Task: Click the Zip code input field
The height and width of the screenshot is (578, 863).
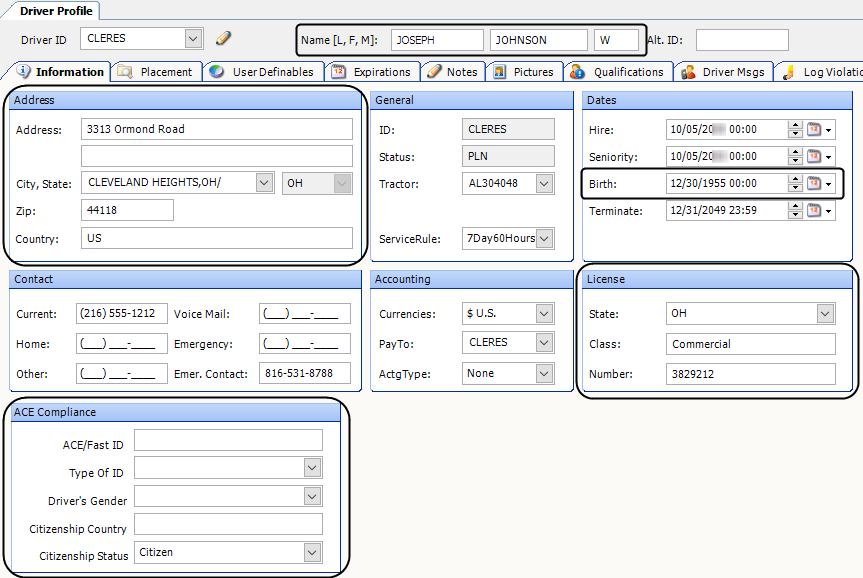Action: pyautogui.click(x=127, y=210)
